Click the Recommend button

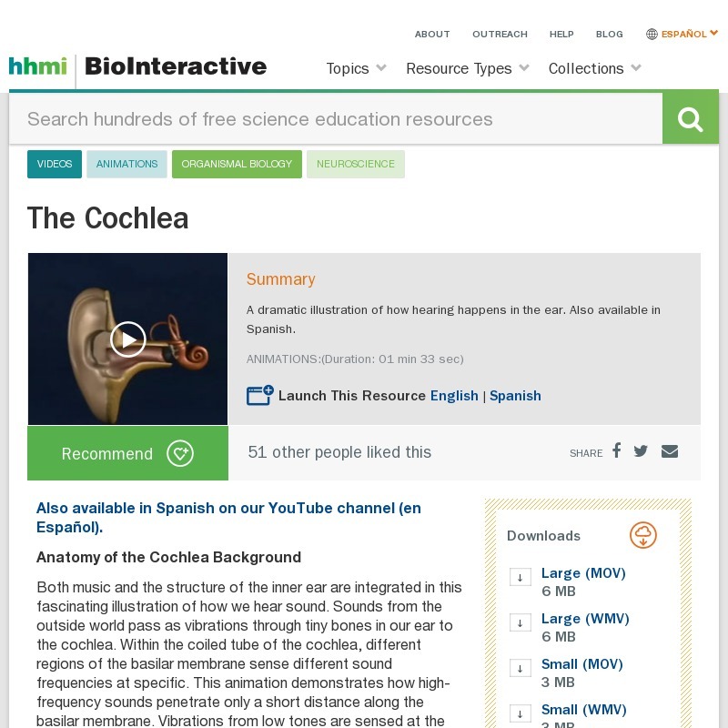point(106,453)
